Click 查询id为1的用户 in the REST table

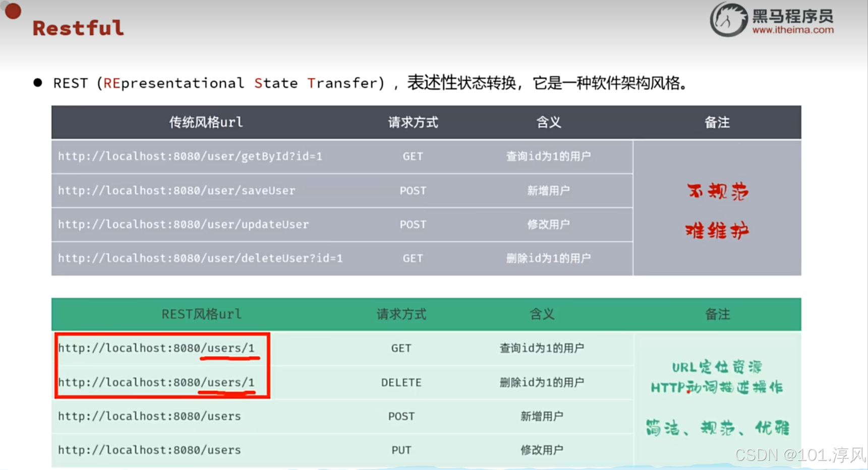point(542,348)
